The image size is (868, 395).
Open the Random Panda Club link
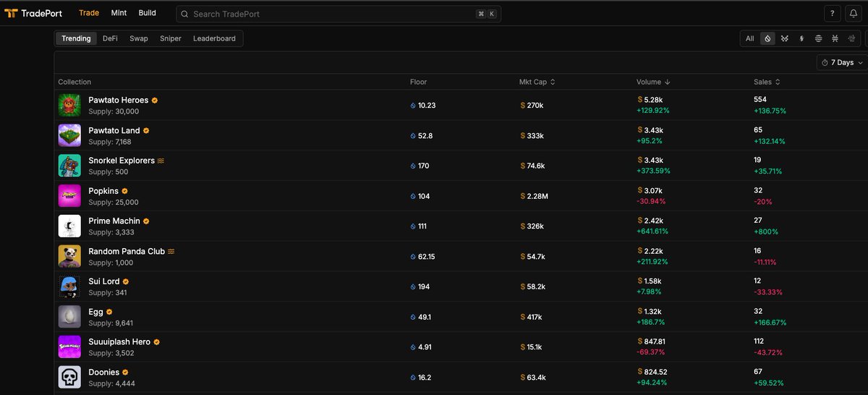(127, 252)
